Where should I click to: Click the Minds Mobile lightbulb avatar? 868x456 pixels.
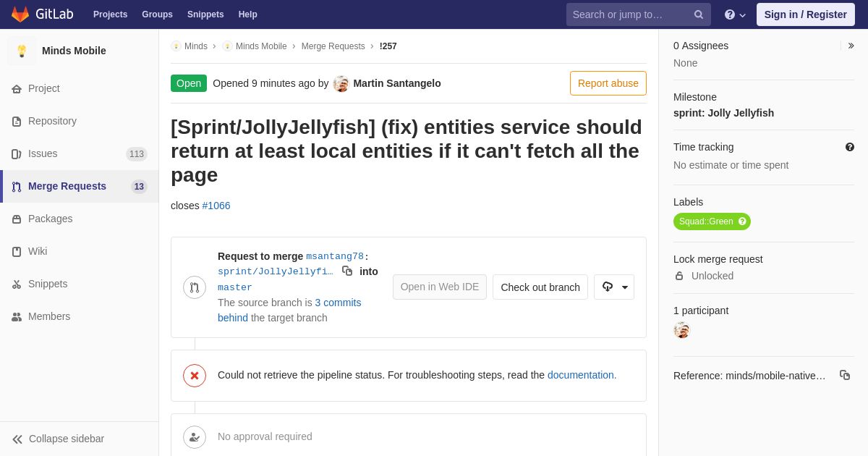click(22, 51)
